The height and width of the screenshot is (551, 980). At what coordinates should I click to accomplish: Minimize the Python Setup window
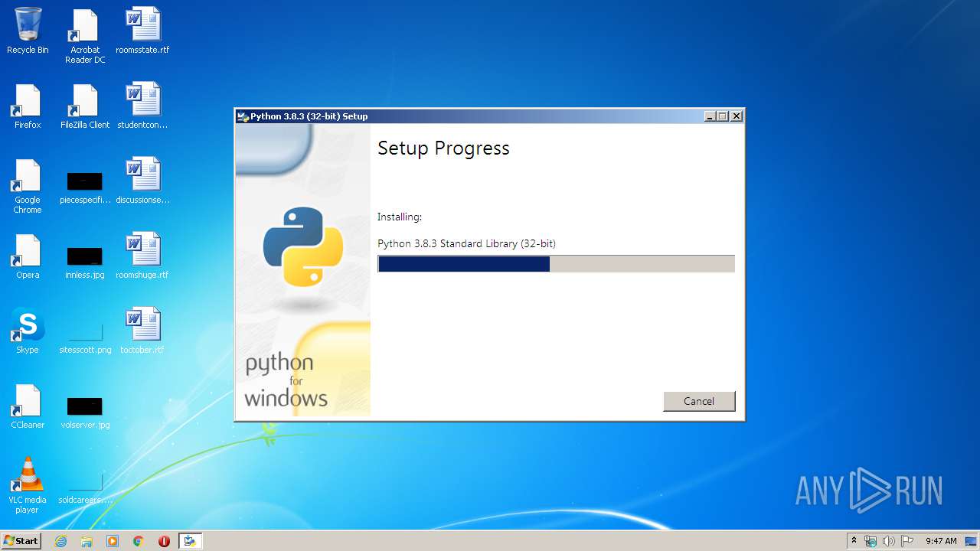coord(710,116)
